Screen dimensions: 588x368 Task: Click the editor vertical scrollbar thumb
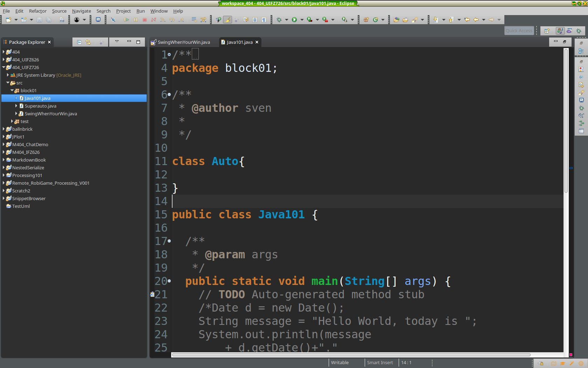[566, 121]
